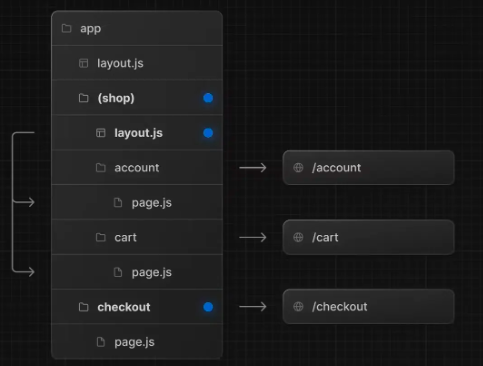This screenshot has height=366, width=483.
Task: Click the blue dot on the checkout row
Action: click(208, 307)
